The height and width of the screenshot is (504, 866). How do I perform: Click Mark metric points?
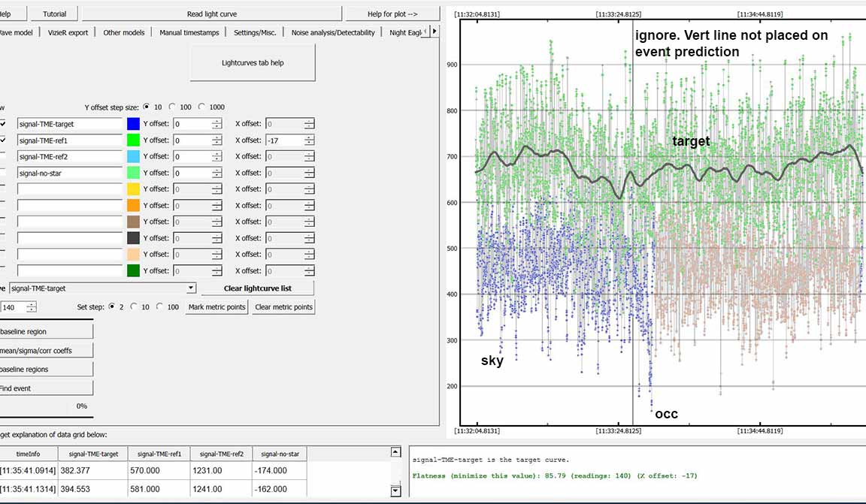coord(217,307)
